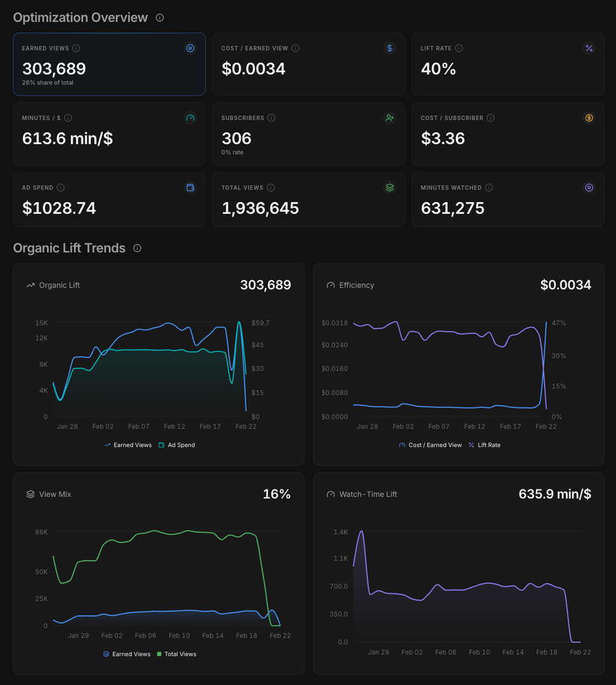Click the play icon on Earned Views card
This screenshot has width=616, height=685.
pyautogui.click(x=190, y=48)
